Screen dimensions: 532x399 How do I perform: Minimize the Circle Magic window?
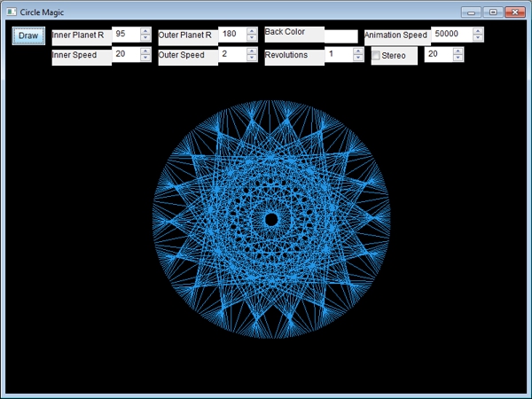click(471, 12)
